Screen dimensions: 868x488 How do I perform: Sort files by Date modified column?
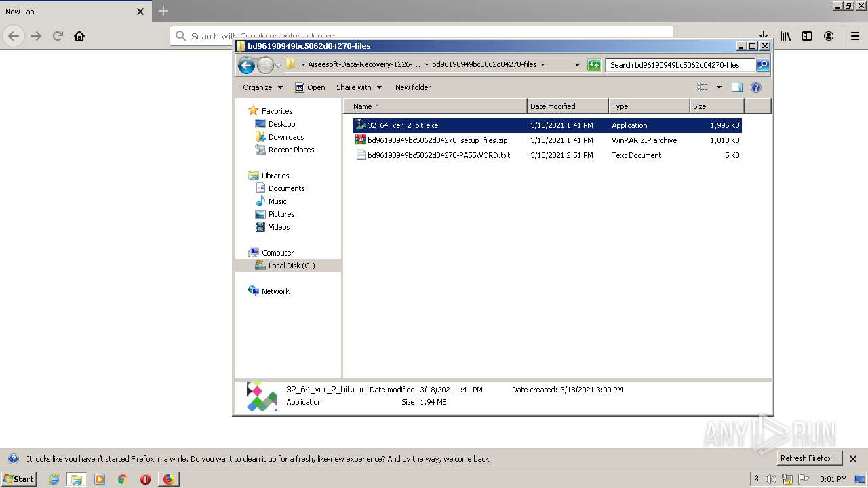pyautogui.click(x=568, y=106)
